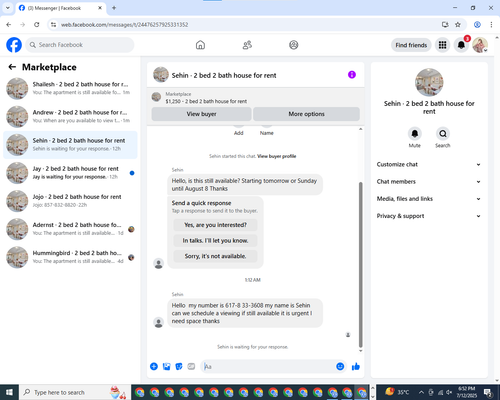Select the selected Sehin conversation row
Viewport: 500px width, 400px height.
(70, 145)
